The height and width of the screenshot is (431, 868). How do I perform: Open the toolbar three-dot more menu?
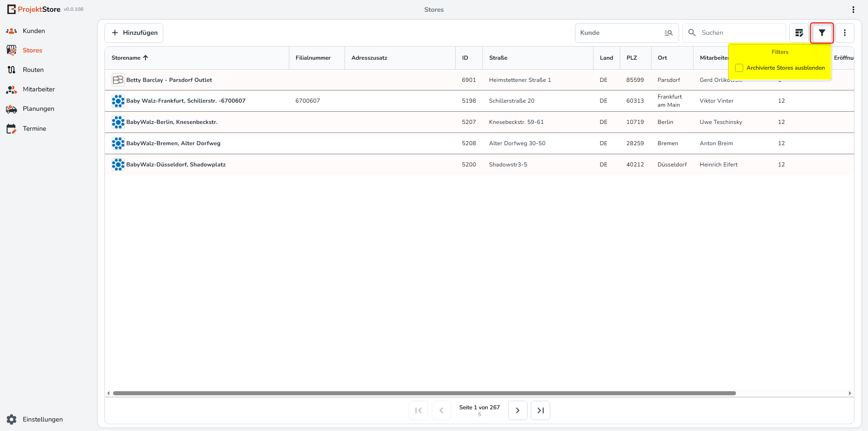coord(844,33)
